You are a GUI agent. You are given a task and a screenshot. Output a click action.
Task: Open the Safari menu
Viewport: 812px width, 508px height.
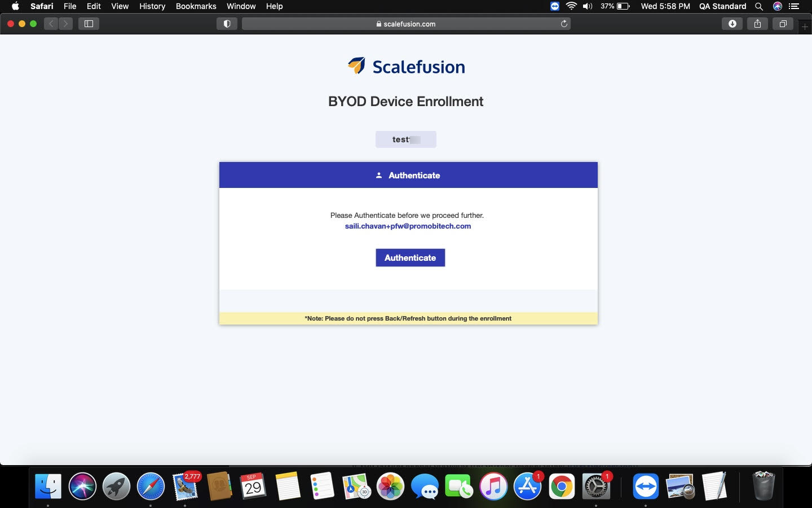pyautogui.click(x=42, y=6)
